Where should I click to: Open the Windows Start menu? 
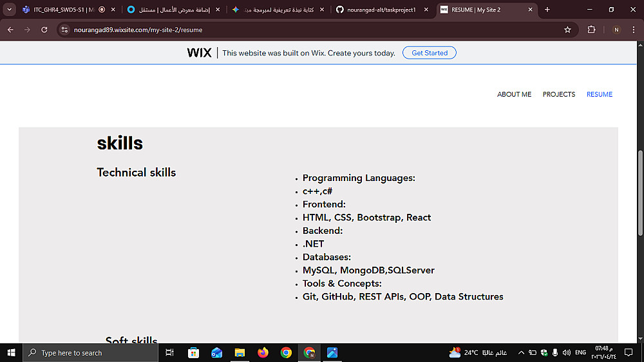pos(11,352)
